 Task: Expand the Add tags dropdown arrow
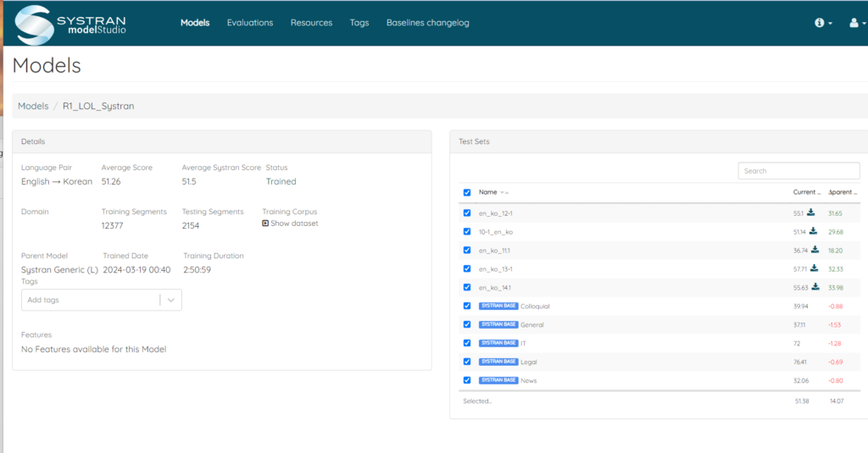coord(170,300)
